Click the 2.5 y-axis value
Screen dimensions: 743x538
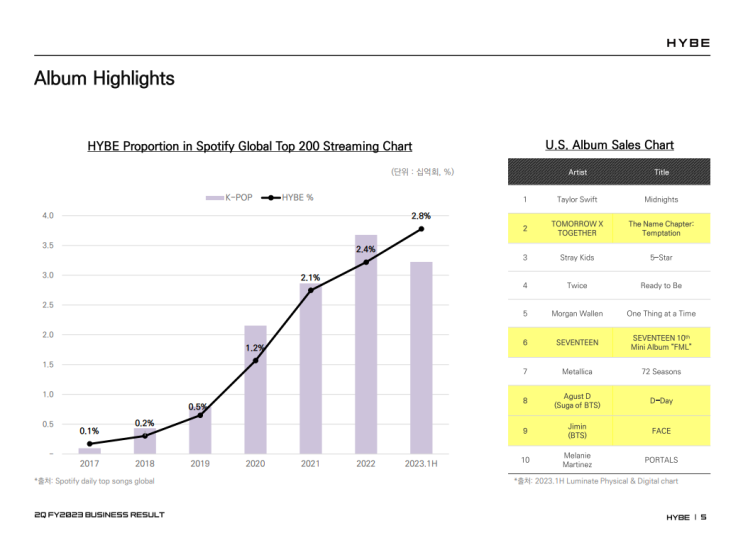(x=48, y=305)
